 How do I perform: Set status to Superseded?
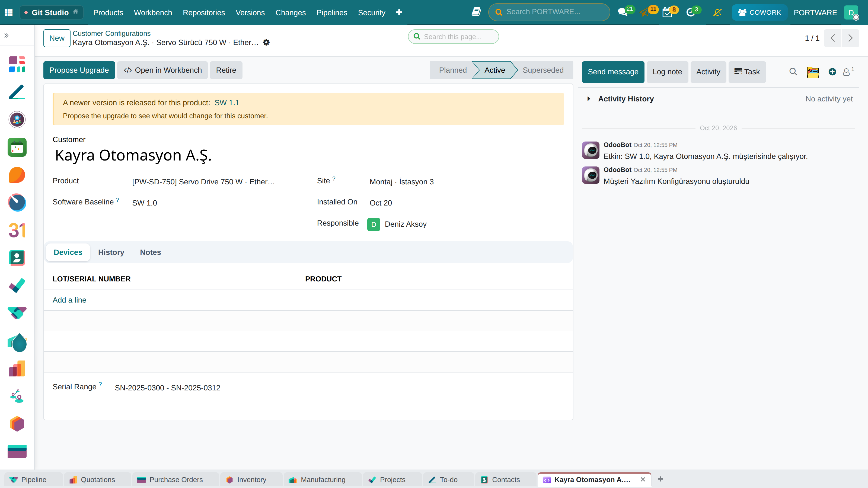(x=543, y=70)
